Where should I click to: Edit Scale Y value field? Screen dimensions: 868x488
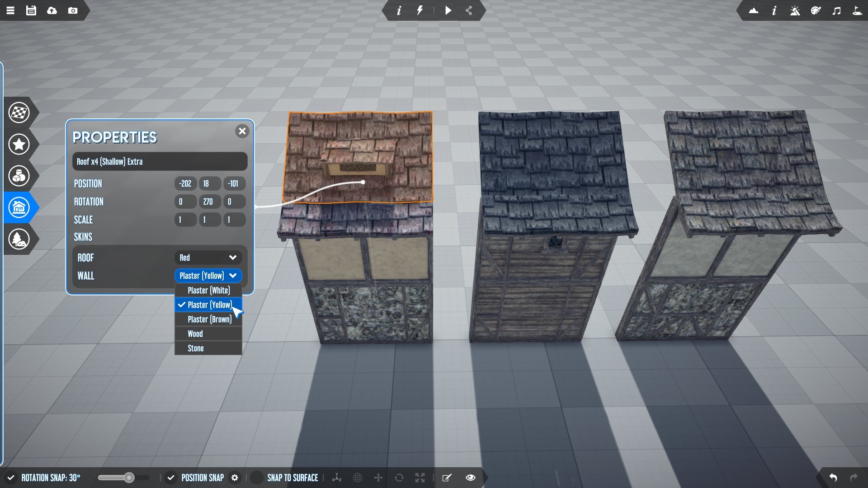tap(210, 220)
